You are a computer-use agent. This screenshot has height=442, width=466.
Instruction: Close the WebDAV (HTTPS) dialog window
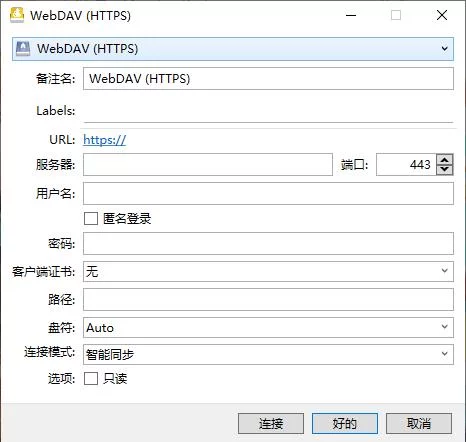pyautogui.click(x=442, y=15)
